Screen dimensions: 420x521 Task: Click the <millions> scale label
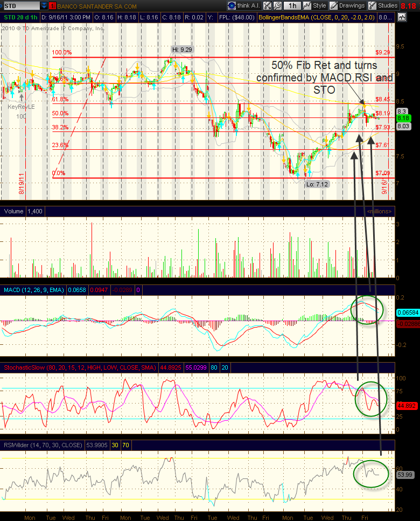point(379,211)
